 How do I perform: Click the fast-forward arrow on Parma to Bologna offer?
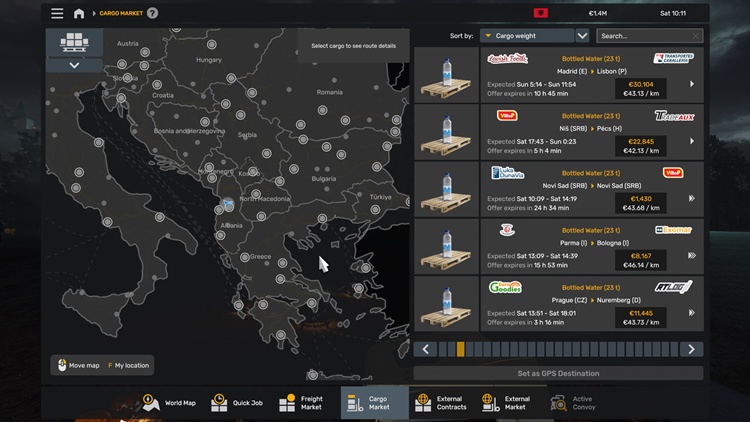pyautogui.click(x=691, y=255)
